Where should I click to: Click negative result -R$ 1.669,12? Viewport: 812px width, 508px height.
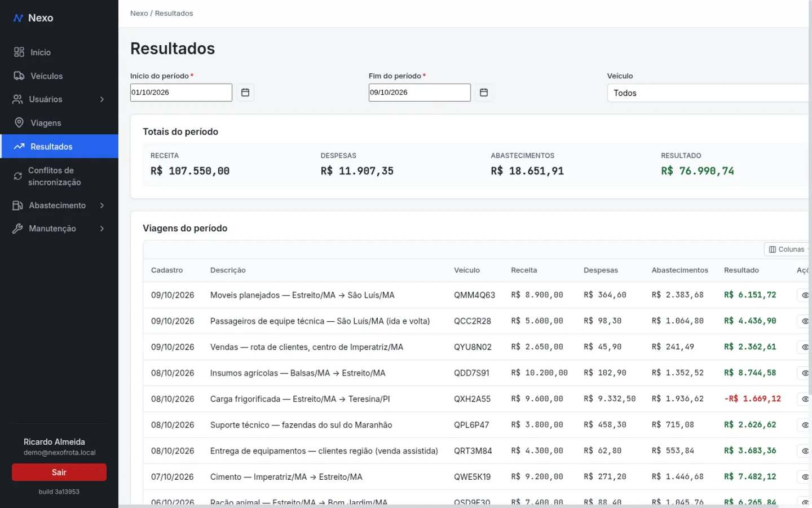(752, 399)
